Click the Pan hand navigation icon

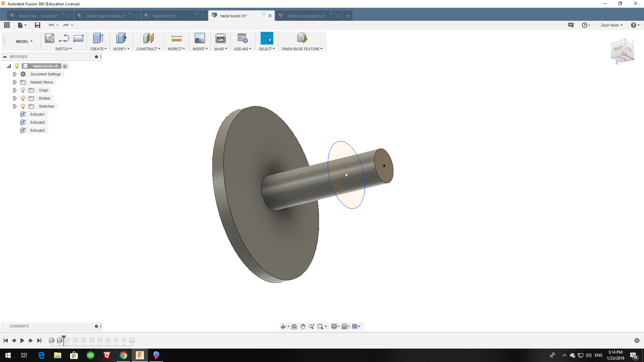[303, 326]
